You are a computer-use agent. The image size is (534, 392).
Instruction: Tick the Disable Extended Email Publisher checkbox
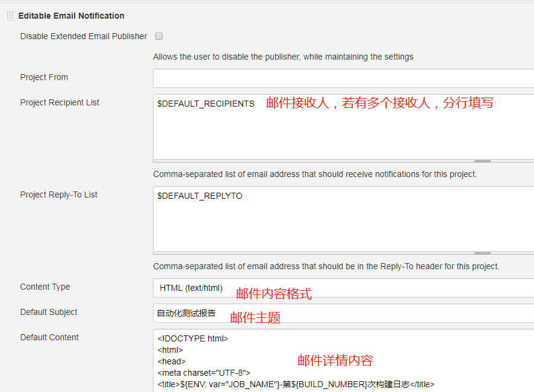pos(159,36)
